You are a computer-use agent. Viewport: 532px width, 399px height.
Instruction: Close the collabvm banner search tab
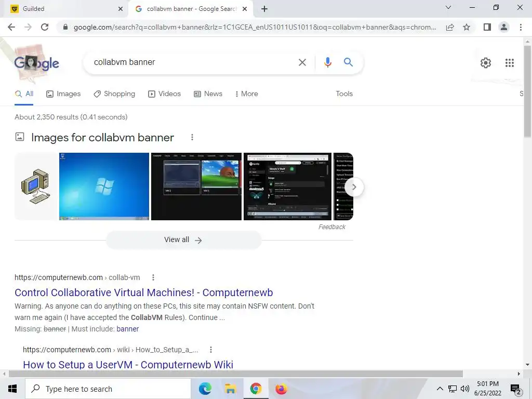tap(245, 9)
